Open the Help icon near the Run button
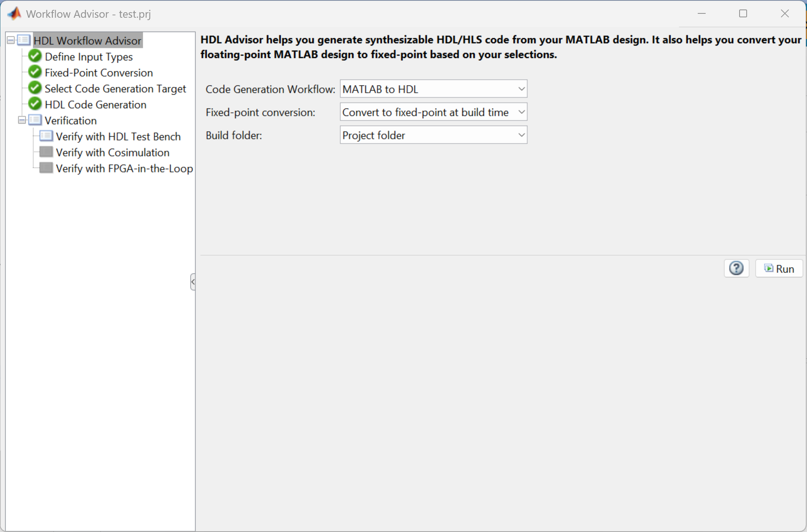Image resolution: width=807 pixels, height=532 pixels. pos(736,268)
